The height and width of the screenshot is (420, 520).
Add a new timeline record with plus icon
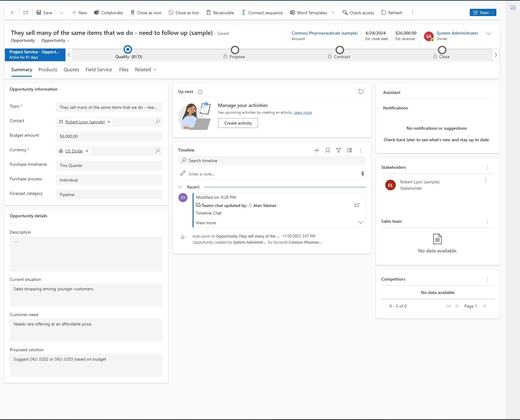[316, 150]
